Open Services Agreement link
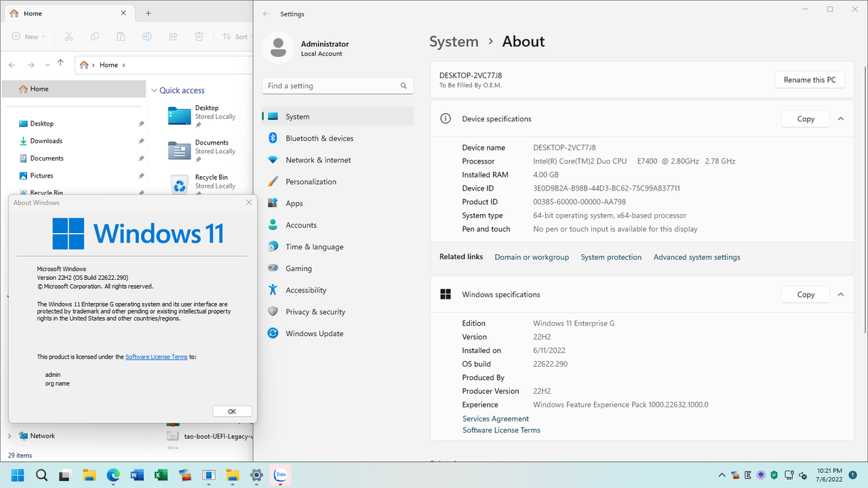868x488 pixels. 496,419
